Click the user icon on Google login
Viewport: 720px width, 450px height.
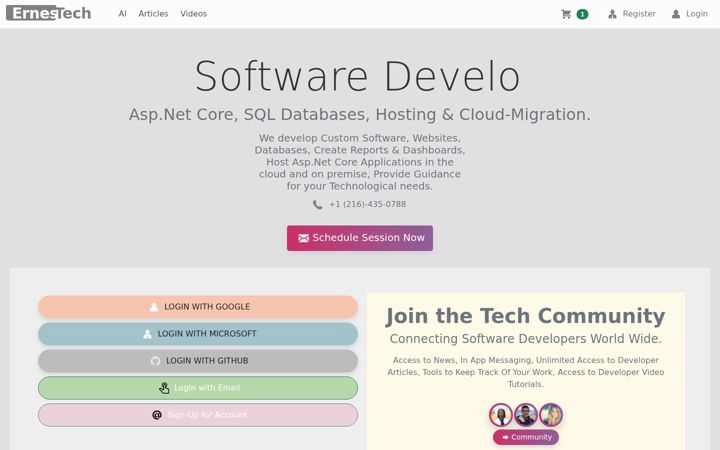point(154,307)
